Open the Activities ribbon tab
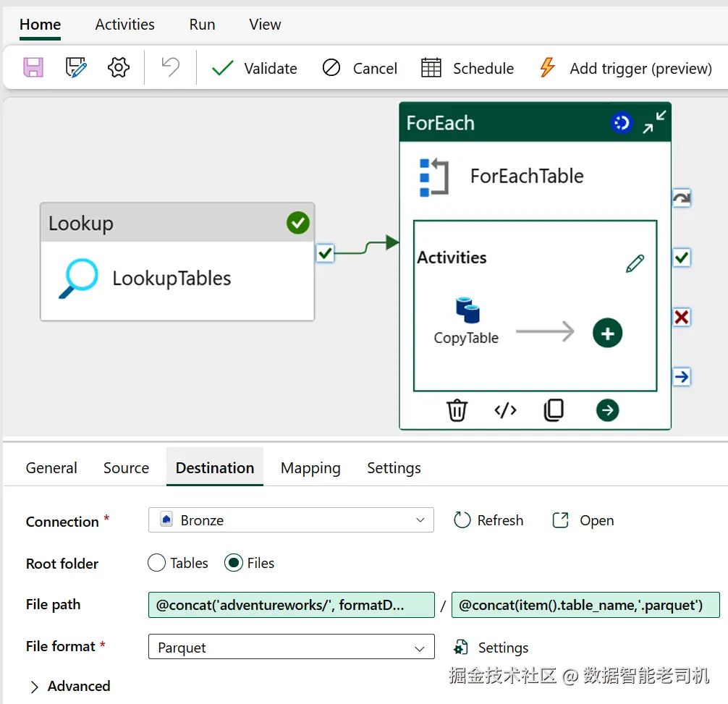 pyautogui.click(x=125, y=24)
